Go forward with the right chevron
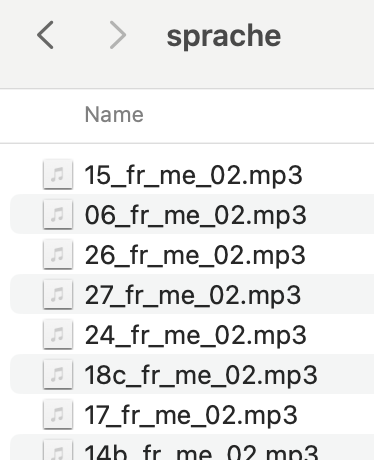 (118, 35)
